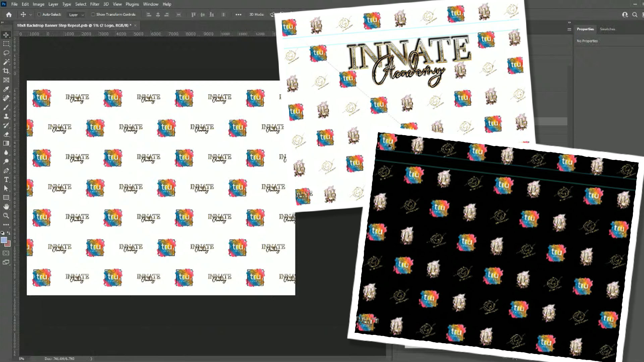
Task: Open the Layer auto-select dropdown
Action: pos(76,15)
